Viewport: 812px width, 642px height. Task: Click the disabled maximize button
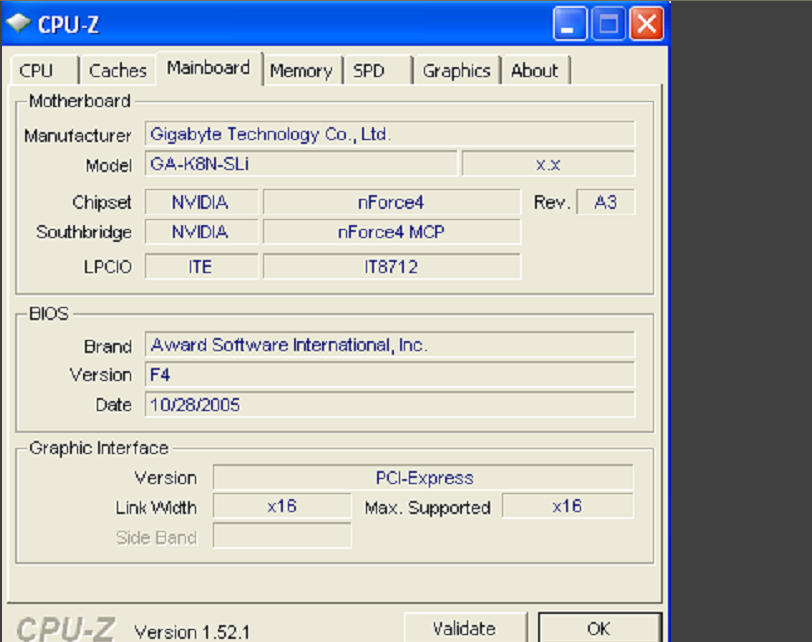tap(608, 24)
